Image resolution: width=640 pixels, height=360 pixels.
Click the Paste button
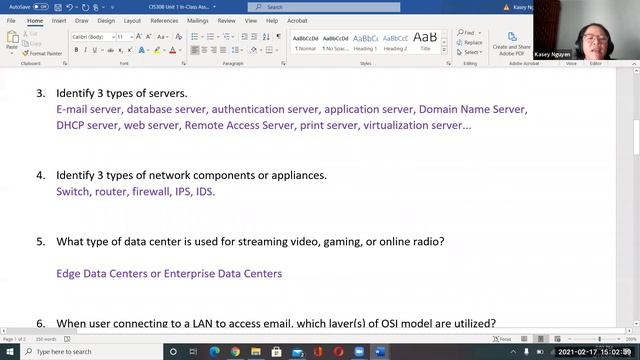pyautogui.click(x=12, y=41)
